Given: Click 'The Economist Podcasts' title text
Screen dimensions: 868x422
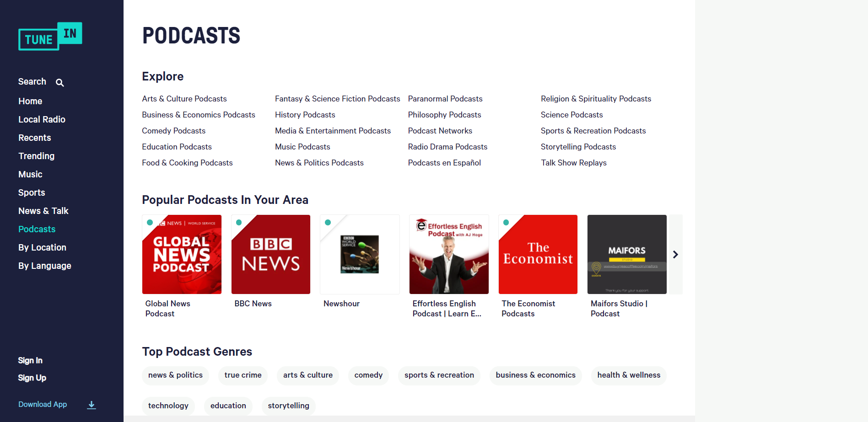Looking at the screenshot, I should [x=528, y=309].
